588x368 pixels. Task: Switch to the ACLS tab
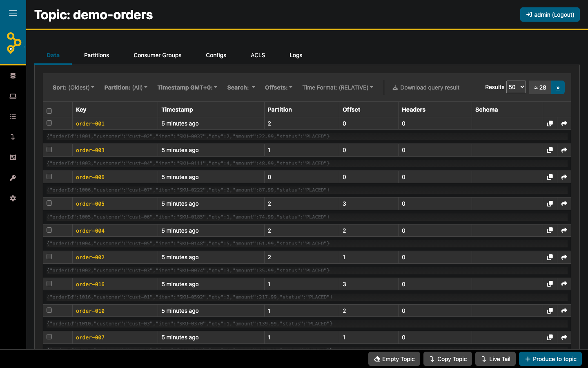pos(258,55)
